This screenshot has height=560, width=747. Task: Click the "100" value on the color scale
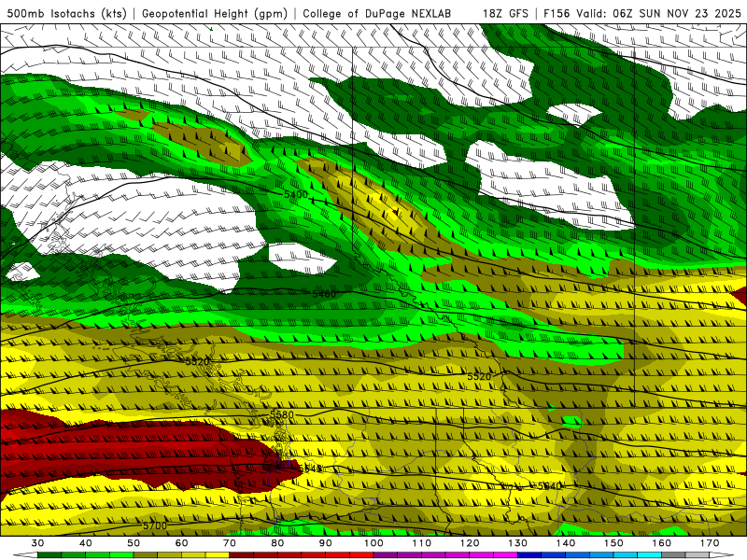pyautogui.click(x=373, y=543)
